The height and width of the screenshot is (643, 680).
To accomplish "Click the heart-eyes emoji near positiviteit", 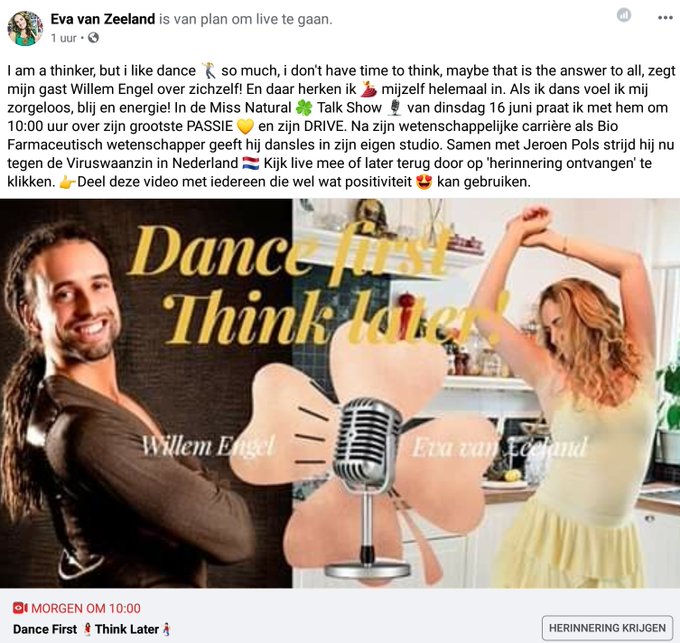I will click(424, 182).
